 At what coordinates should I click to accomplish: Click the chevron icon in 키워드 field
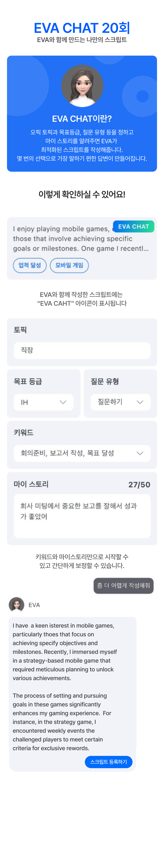tap(140, 453)
